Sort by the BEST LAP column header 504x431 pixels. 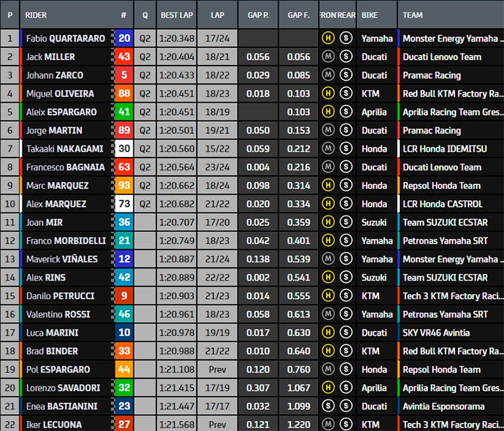tap(177, 15)
